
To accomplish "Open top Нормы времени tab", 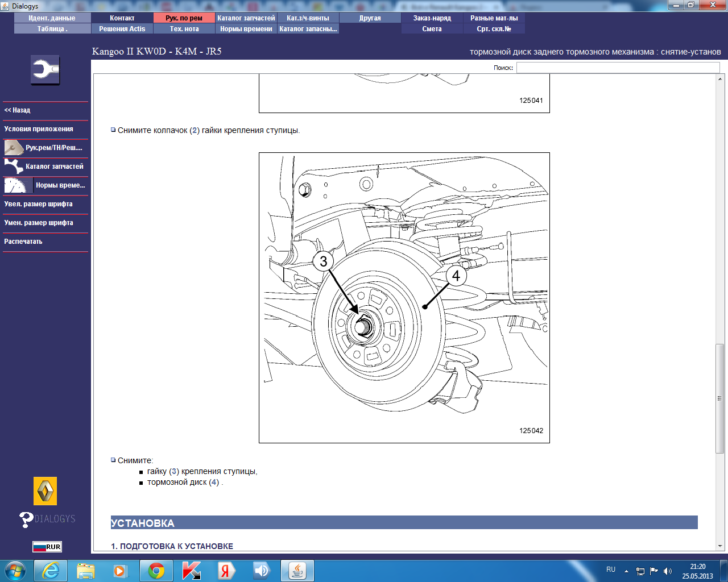I will 246,29.
